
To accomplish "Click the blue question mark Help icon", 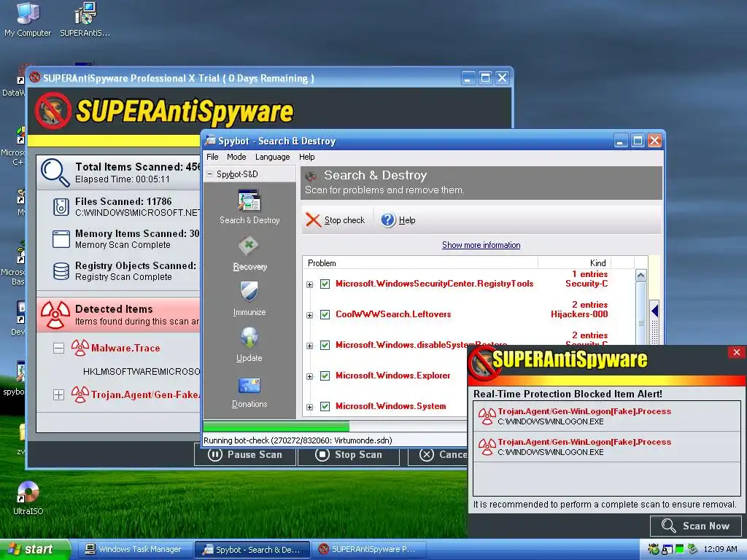I will point(388,220).
